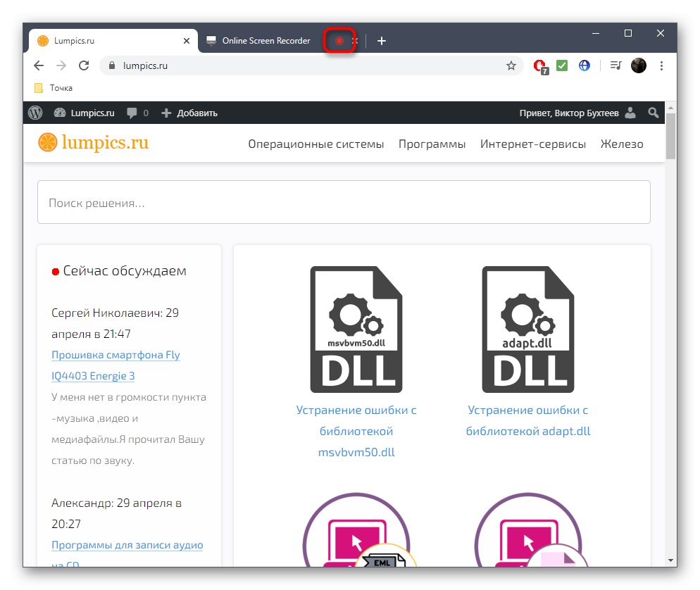Click the Александр: 29 апреля comment heading

coord(116,513)
